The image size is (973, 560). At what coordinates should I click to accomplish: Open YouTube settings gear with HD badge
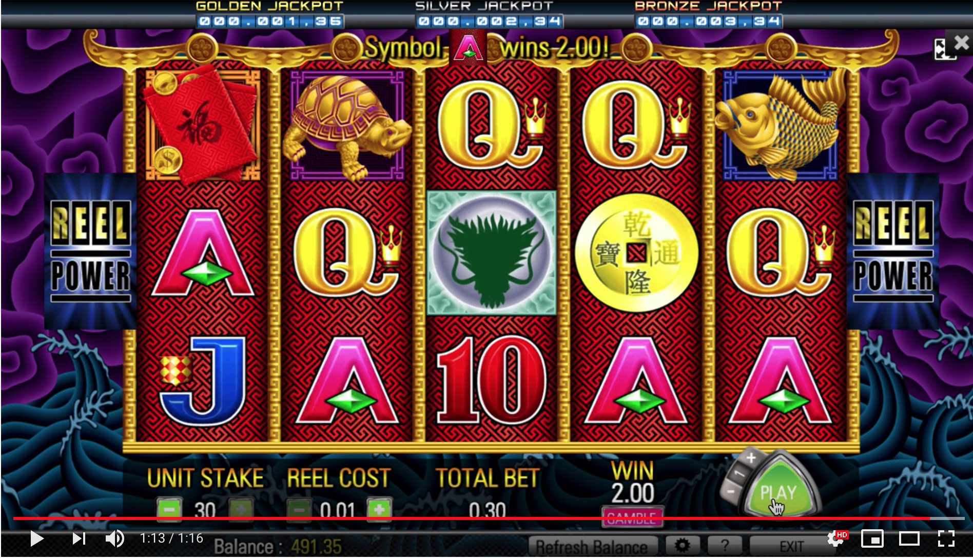836,538
